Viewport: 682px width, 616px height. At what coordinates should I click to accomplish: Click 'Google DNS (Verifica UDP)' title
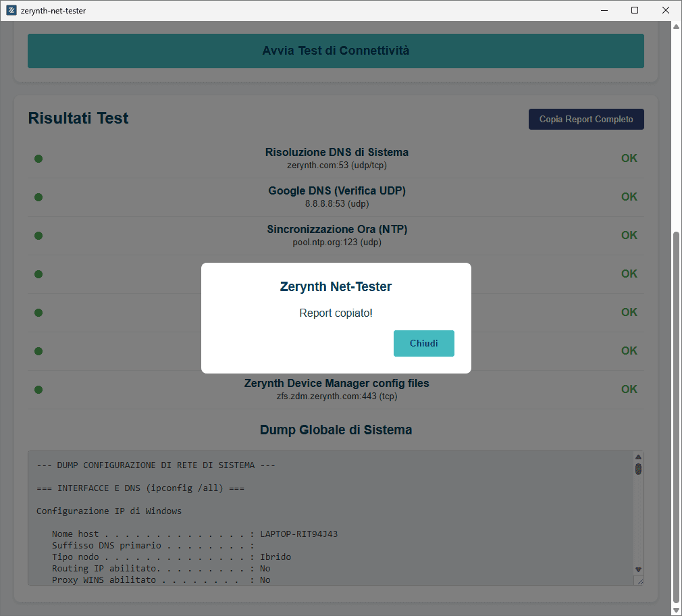pyautogui.click(x=337, y=190)
